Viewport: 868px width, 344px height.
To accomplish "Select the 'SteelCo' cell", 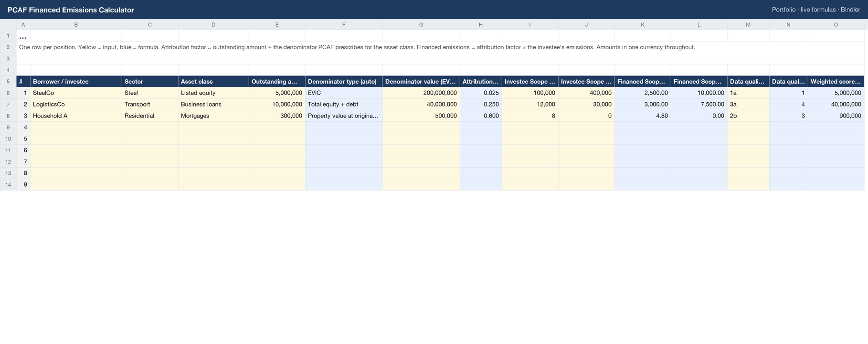I will pos(76,93).
